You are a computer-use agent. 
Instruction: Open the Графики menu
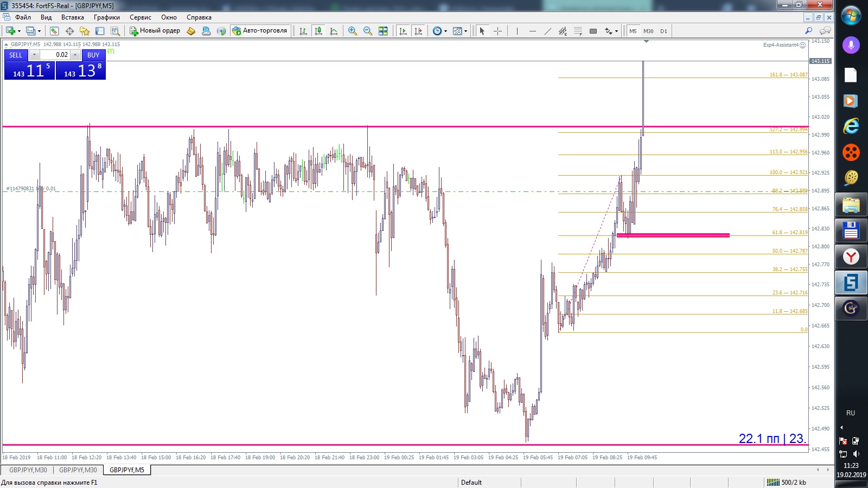(x=106, y=17)
